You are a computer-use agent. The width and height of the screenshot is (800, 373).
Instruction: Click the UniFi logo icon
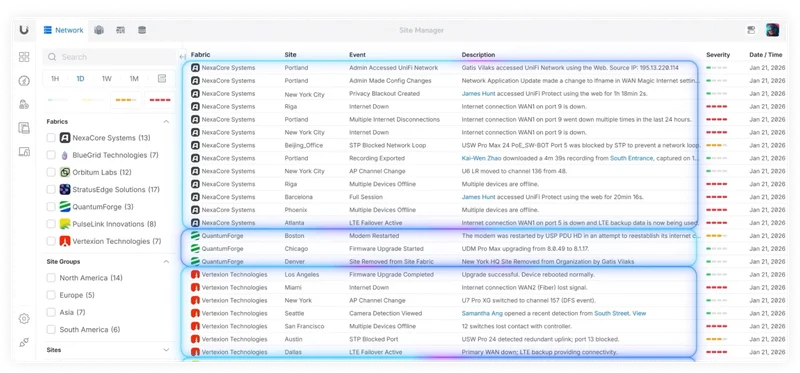click(24, 30)
